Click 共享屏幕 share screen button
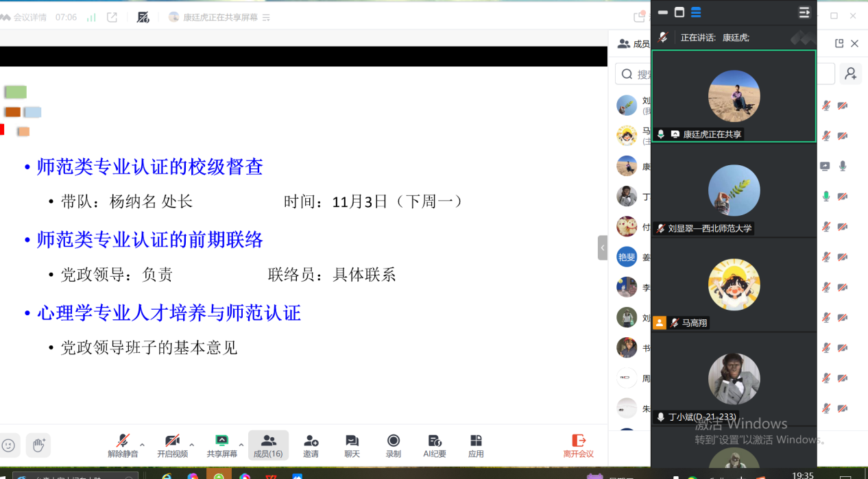 tap(221, 445)
